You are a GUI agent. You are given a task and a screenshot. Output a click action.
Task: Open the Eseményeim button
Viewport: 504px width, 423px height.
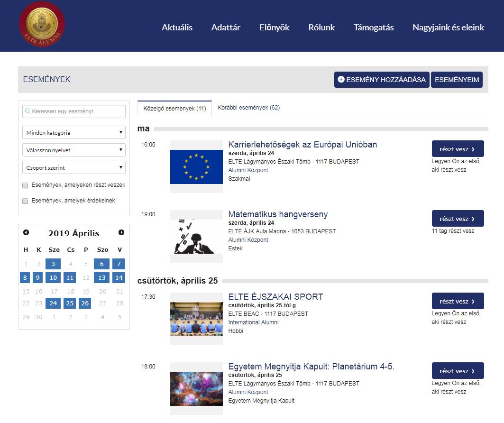[457, 80]
